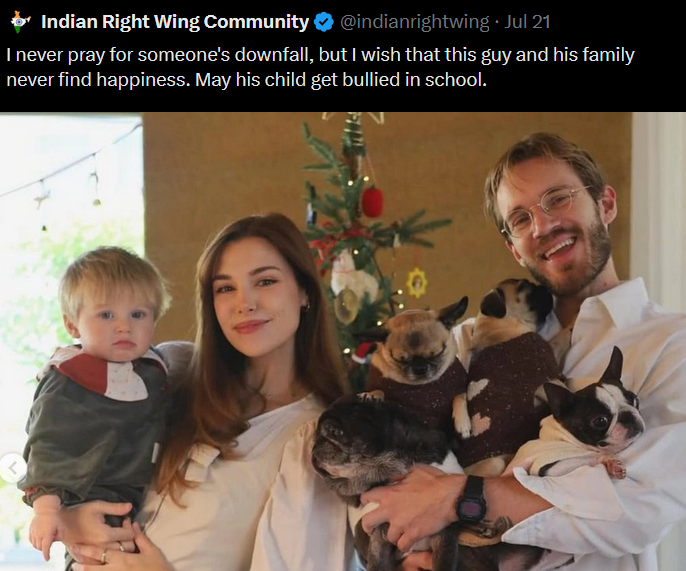Viewport: 686px width, 571px height.
Task: Click the yellow ring ornament on the tree
Action: tap(416, 283)
